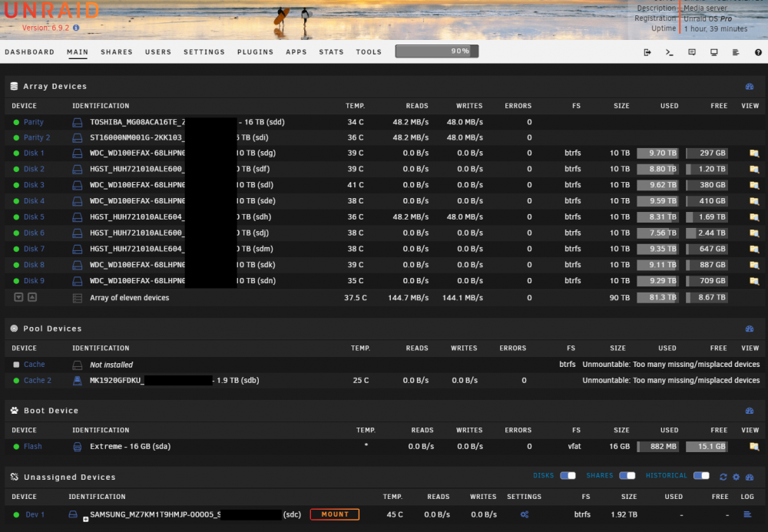Browse the Flash device folder icon
This screenshot has width=768, height=532.
tap(754, 446)
